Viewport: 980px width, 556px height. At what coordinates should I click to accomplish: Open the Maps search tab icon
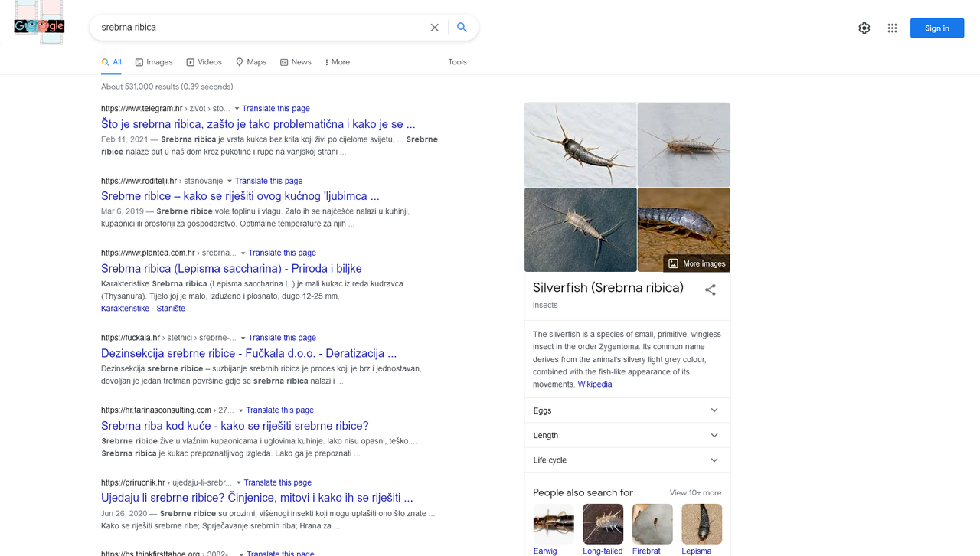pyautogui.click(x=239, y=62)
